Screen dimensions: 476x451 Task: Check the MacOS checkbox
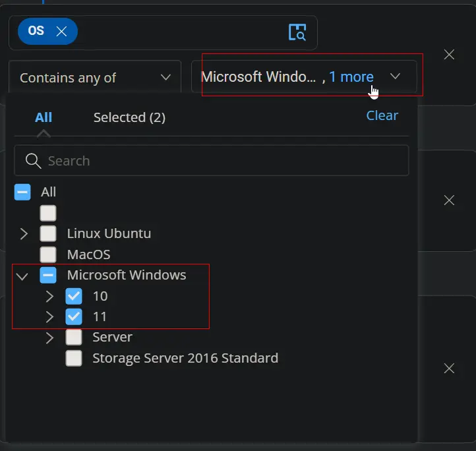(48, 255)
